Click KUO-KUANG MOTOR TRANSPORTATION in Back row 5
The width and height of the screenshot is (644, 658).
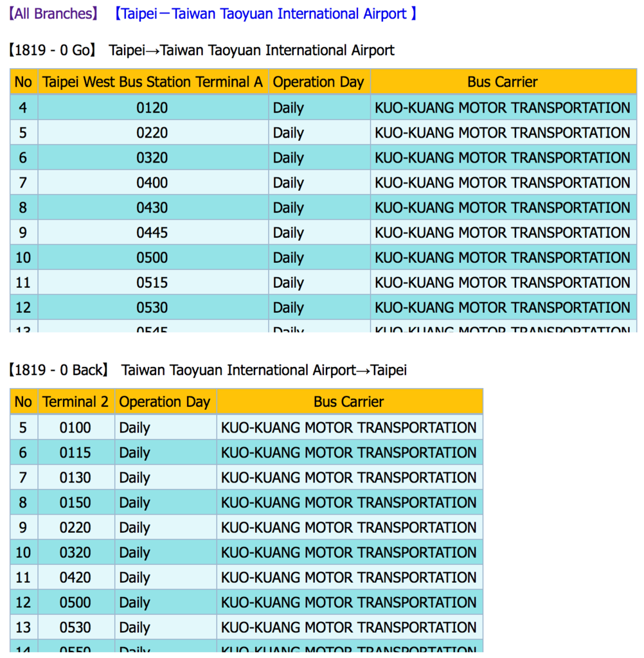point(349,427)
